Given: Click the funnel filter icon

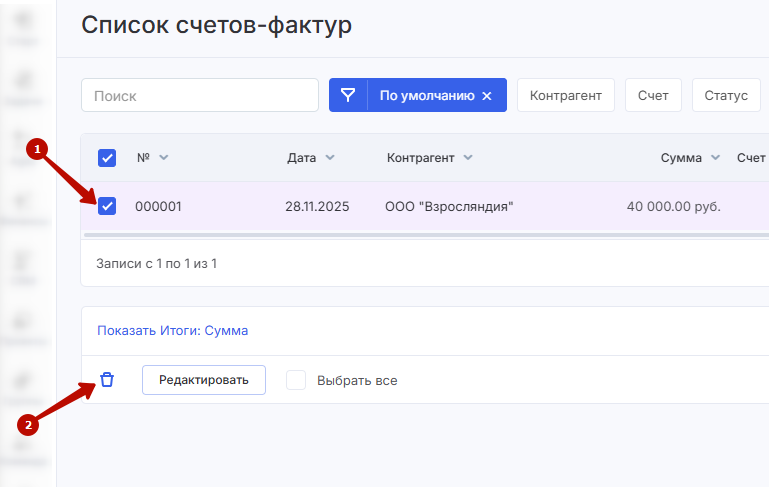Looking at the screenshot, I should tap(348, 96).
